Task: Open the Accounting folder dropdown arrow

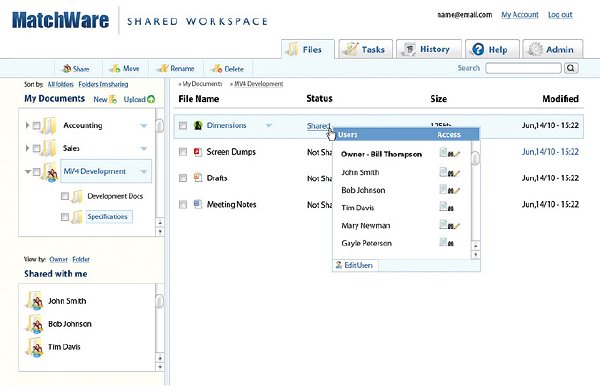Action: coord(143,125)
